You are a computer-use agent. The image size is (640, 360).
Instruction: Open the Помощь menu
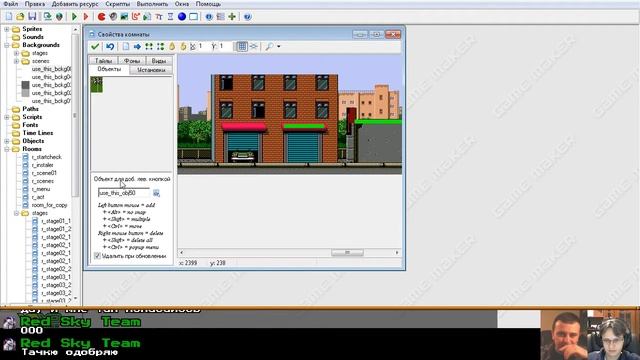(x=208, y=4)
